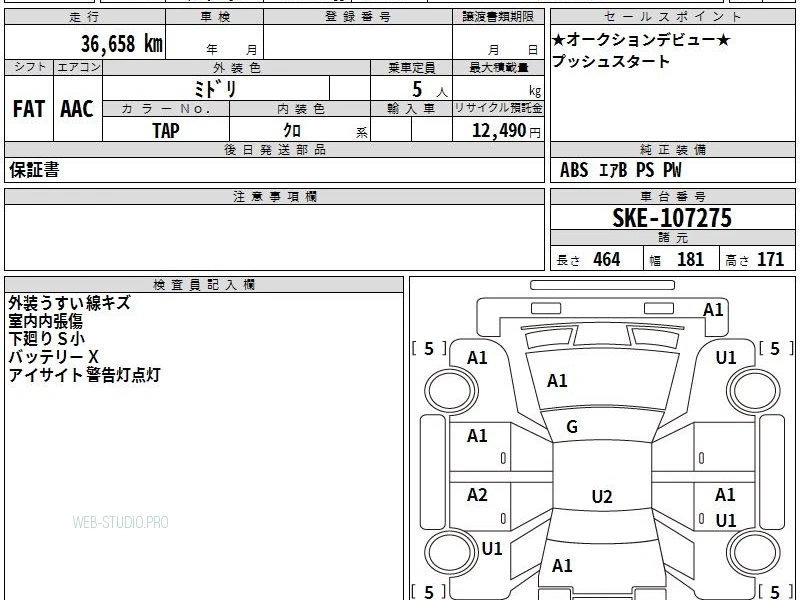Click the A1 mark on the hood
800x600 pixels.
point(557,381)
